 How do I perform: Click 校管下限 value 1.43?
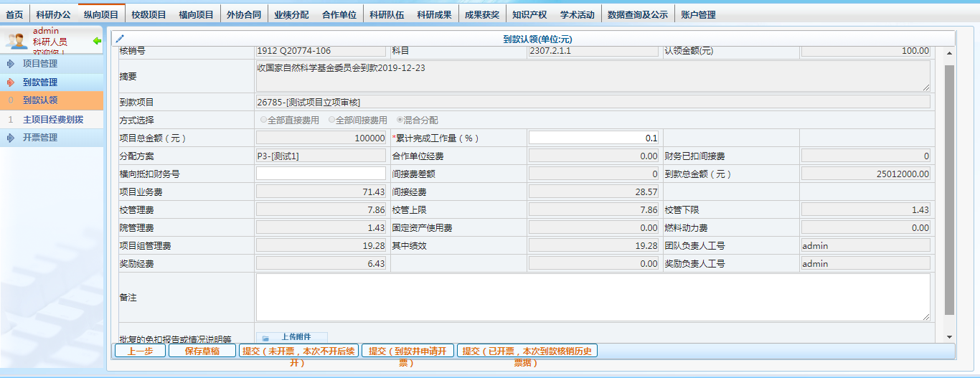click(x=866, y=209)
